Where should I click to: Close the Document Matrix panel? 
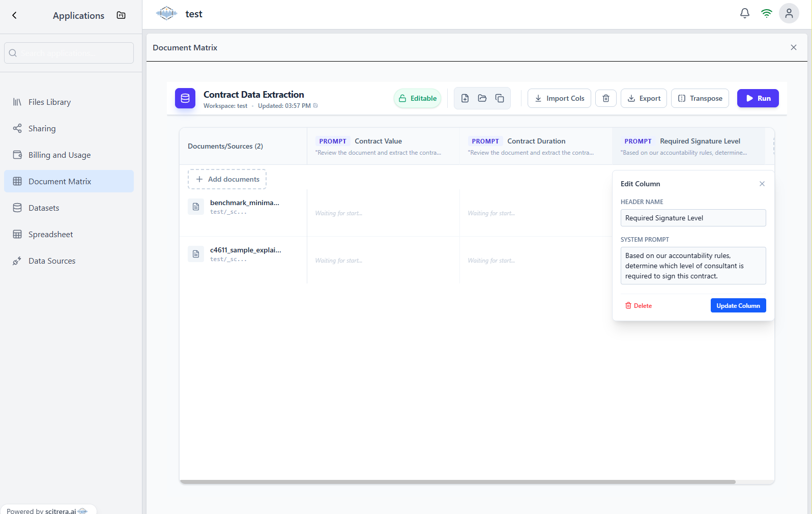(x=793, y=47)
